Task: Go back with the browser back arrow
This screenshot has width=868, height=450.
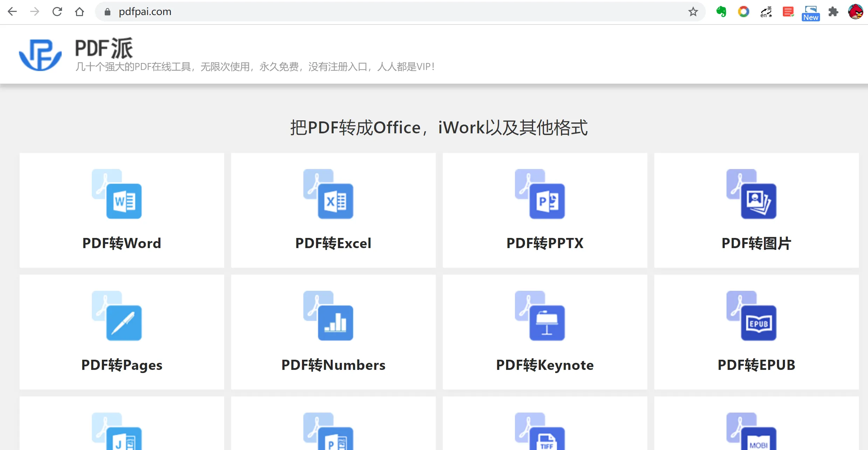Action: tap(12, 12)
